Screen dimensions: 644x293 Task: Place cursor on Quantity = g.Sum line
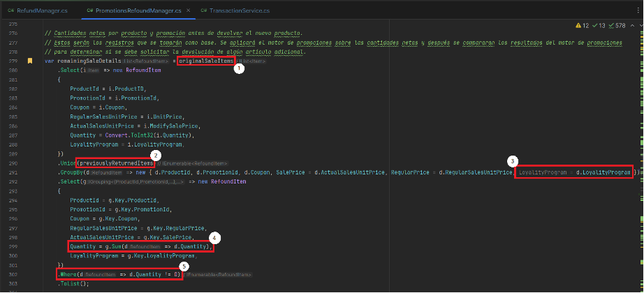click(140, 246)
